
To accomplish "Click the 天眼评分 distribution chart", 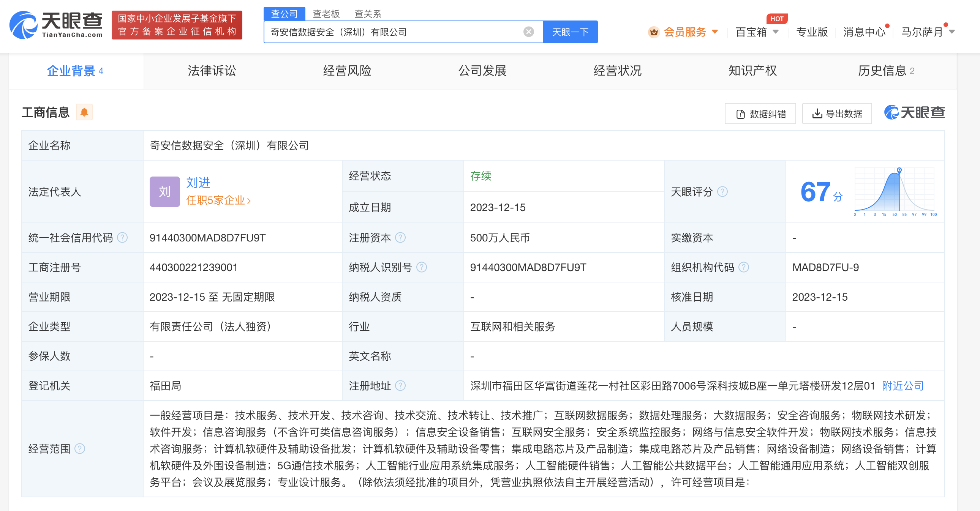I will point(896,192).
